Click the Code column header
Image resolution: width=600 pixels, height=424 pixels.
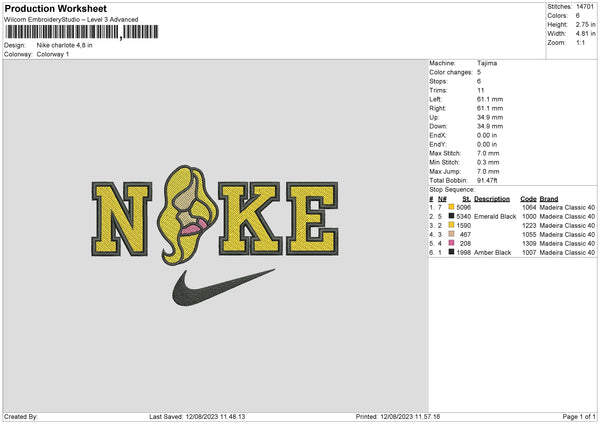[528, 199]
